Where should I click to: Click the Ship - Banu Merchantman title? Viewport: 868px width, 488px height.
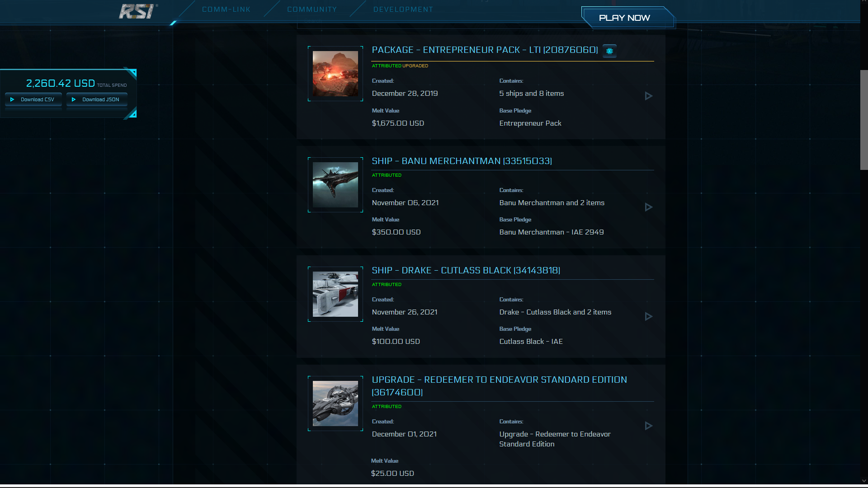tap(462, 161)
